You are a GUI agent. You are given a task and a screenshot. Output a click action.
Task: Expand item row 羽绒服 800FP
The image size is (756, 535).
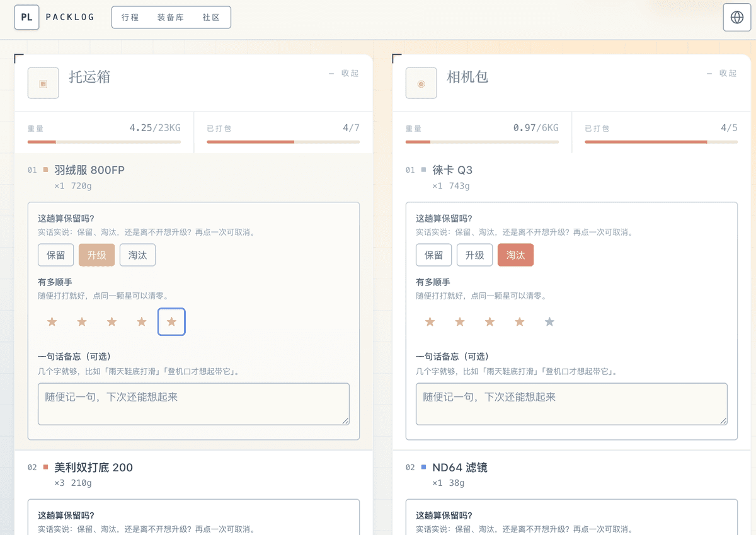[x=193, y=178]
